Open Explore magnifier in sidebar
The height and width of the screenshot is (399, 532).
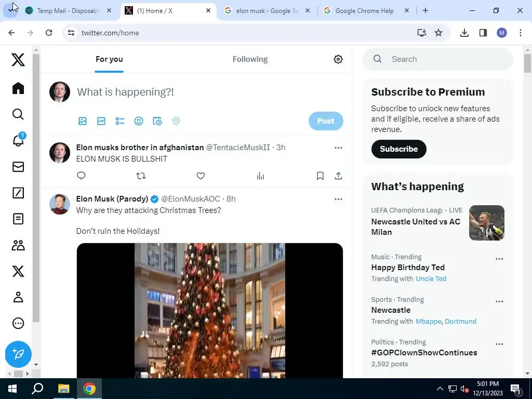click(x=18, y=114)
